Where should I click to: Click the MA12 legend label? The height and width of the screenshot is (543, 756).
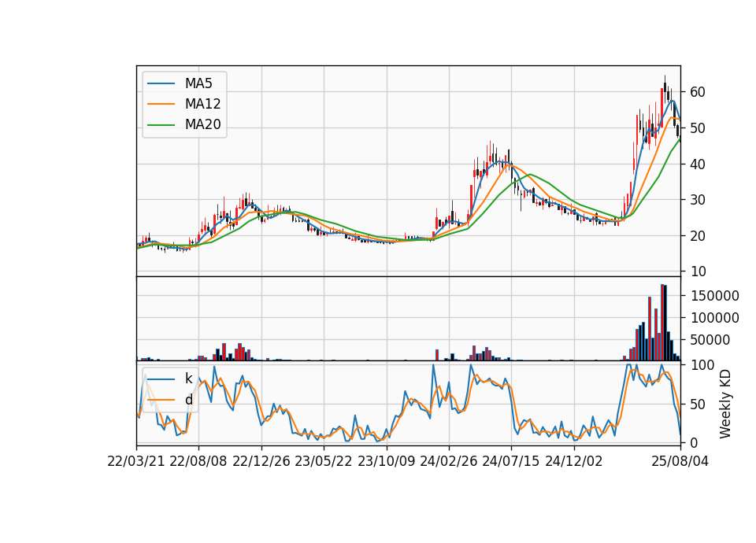point(202,104)
